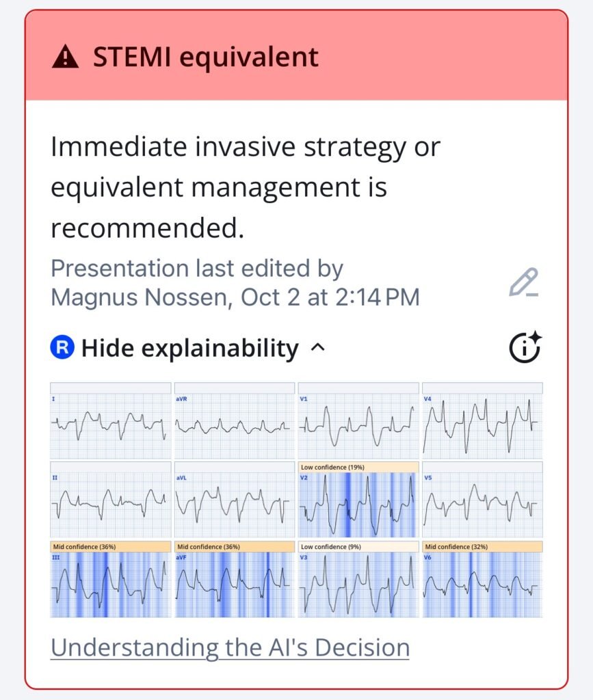Click the warning triangle icon
Image resolution: width=593 pixels, height=700 pixels.
click(x=66, y=57)
